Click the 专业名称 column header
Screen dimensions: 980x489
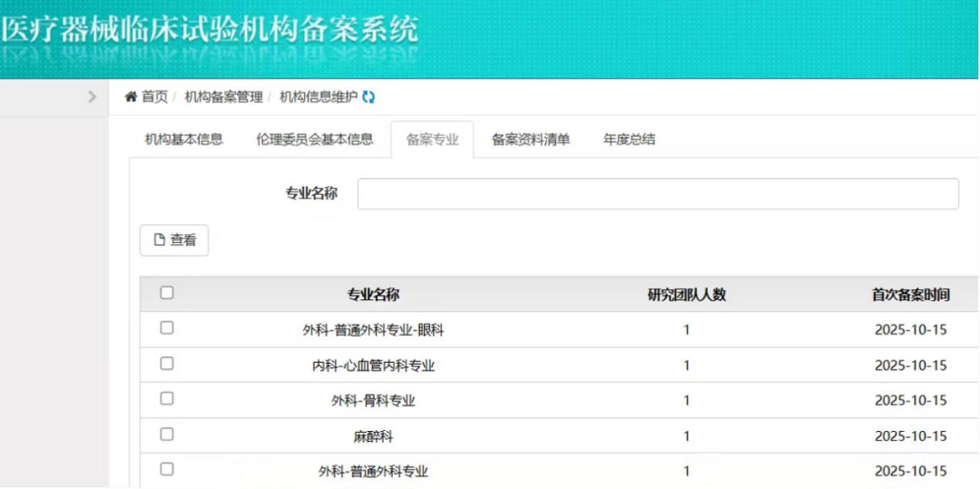(373, 295)
